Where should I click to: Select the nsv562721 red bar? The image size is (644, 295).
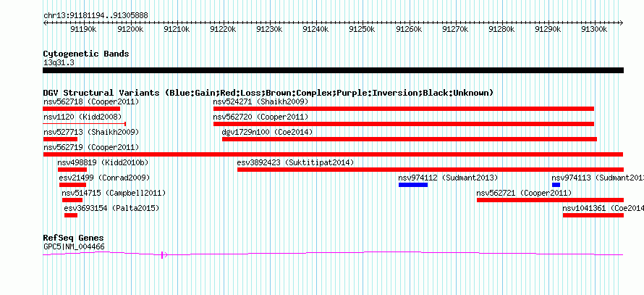[551, 200]
